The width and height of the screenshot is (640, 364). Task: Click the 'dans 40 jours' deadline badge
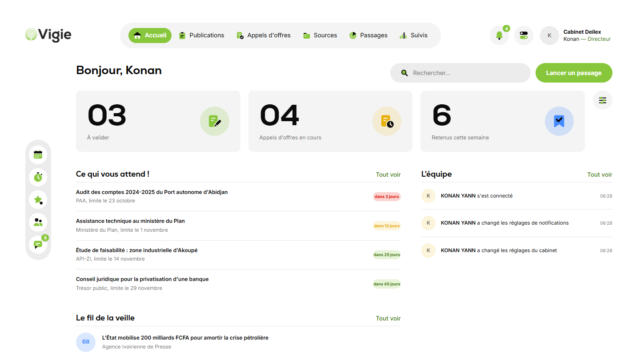tap(387, 284)
